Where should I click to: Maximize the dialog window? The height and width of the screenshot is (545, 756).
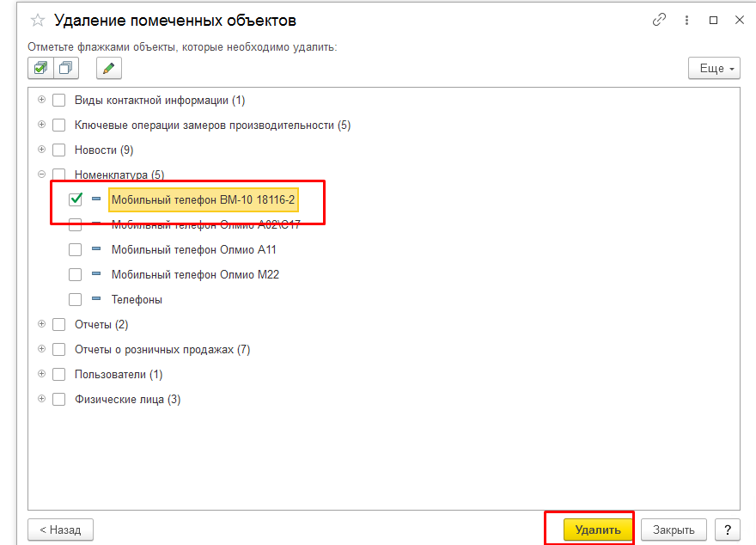(x=714, y=21)
